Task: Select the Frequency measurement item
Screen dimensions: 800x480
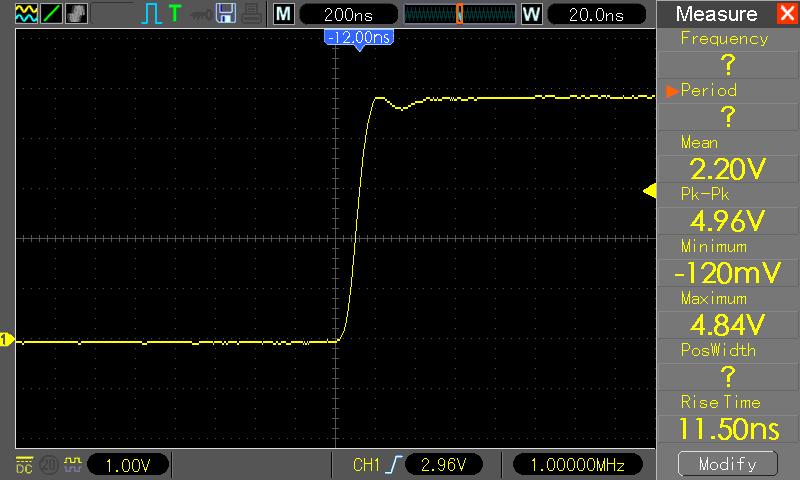Action: [724, 39]
